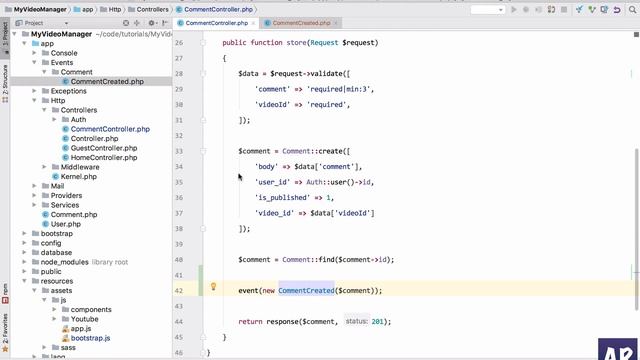
Task: Collapse the app folder arrow
Action: click(24, 43)
